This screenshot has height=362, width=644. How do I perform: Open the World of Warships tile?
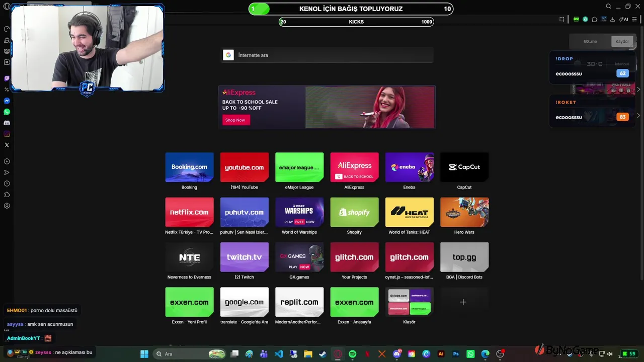(x=299, y=212)
